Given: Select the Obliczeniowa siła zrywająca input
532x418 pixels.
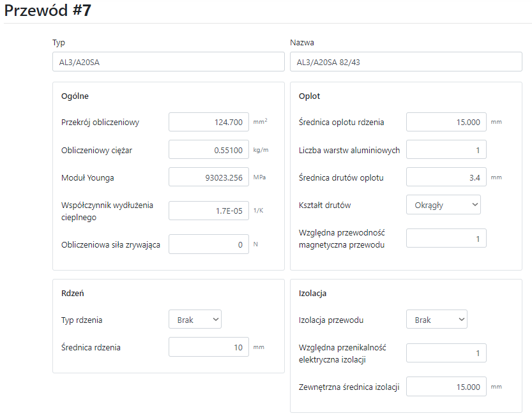Looking at the screenshot, I should point(209,244).
